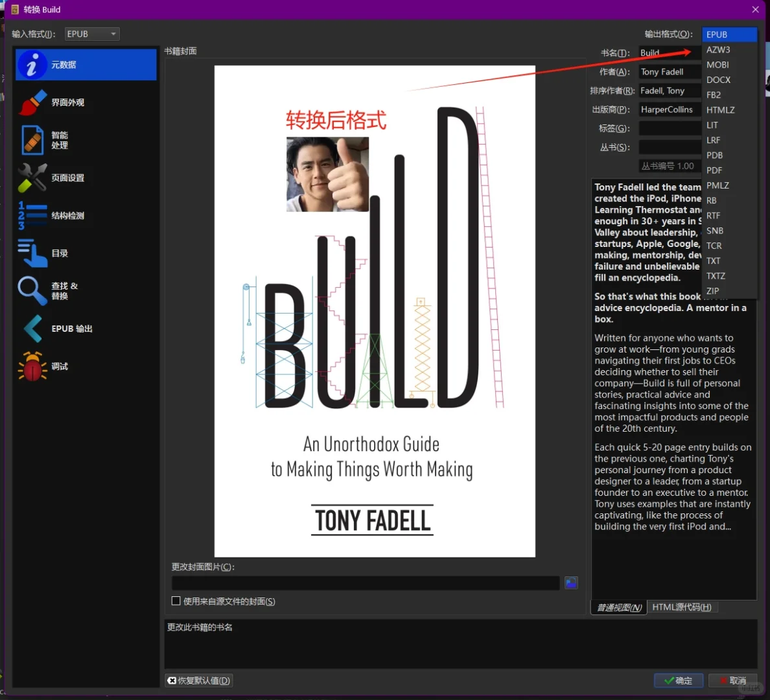Viewport: 770px width, 700px height.
Task: Choose MOBI output format
Action: (729, 65)
